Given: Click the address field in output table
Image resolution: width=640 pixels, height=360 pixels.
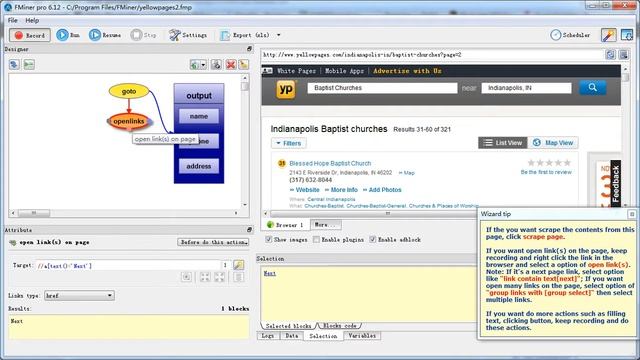Looking at the screenshot, I should click(x=199, y=166).
